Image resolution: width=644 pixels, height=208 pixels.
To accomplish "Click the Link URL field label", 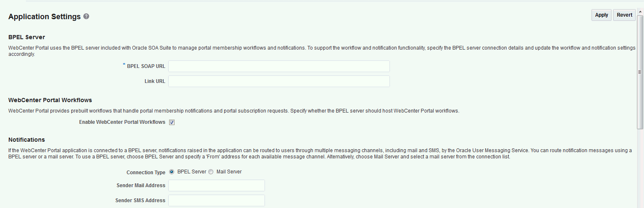I will [155, 81].
